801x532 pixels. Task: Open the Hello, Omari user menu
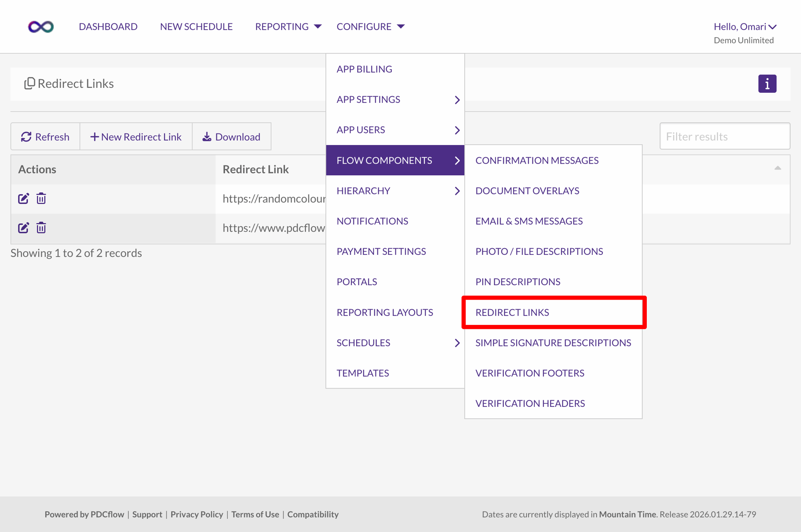tap(745, 27)
